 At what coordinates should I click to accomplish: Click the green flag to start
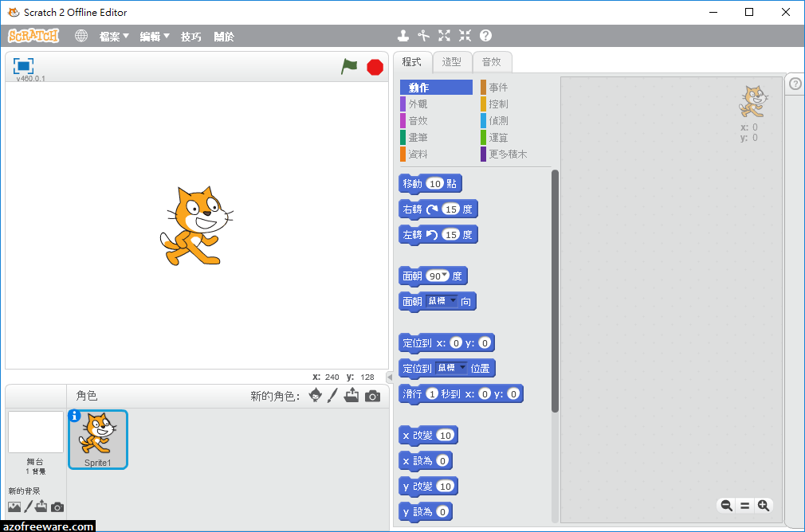(349, 67)
